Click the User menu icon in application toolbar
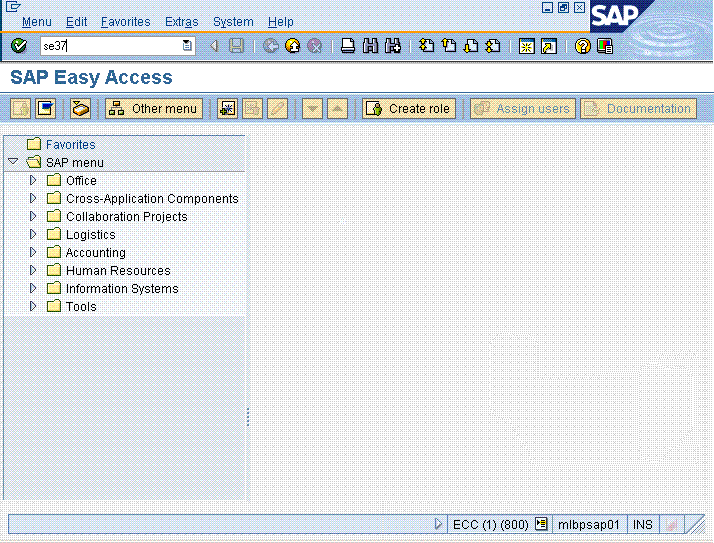Screen dimensions: 714x543 click(x=20, y=109)
